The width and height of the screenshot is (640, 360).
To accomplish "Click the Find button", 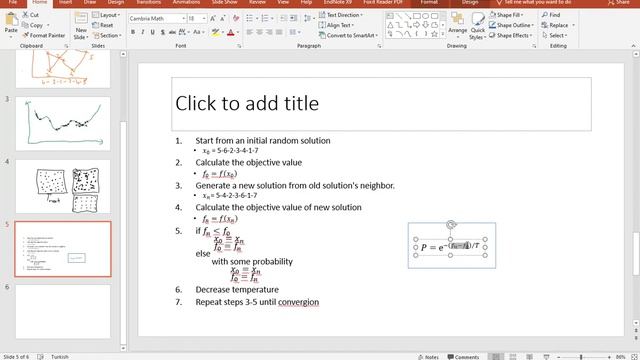I will [x=551, y=15].
